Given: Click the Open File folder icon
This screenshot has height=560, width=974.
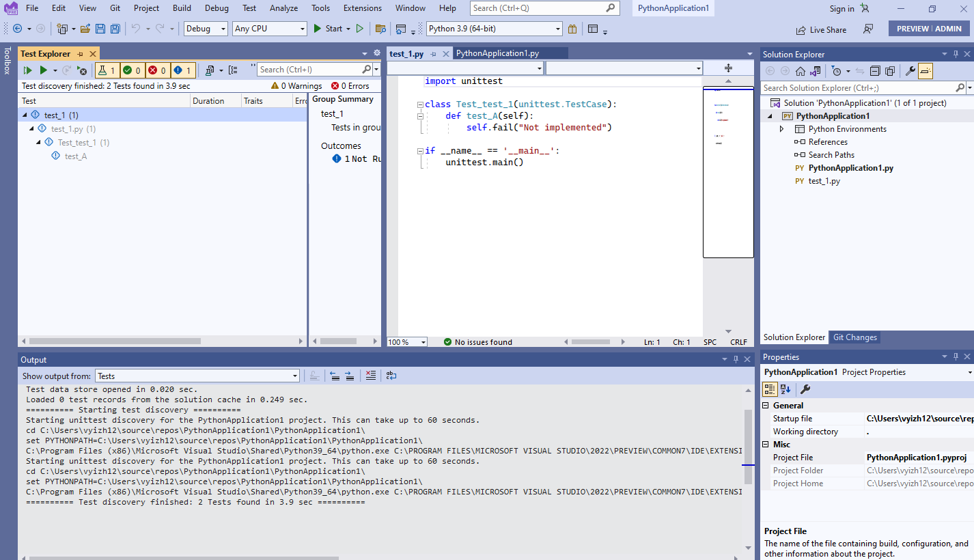Looking at the screenshot, I should (85, 29).
